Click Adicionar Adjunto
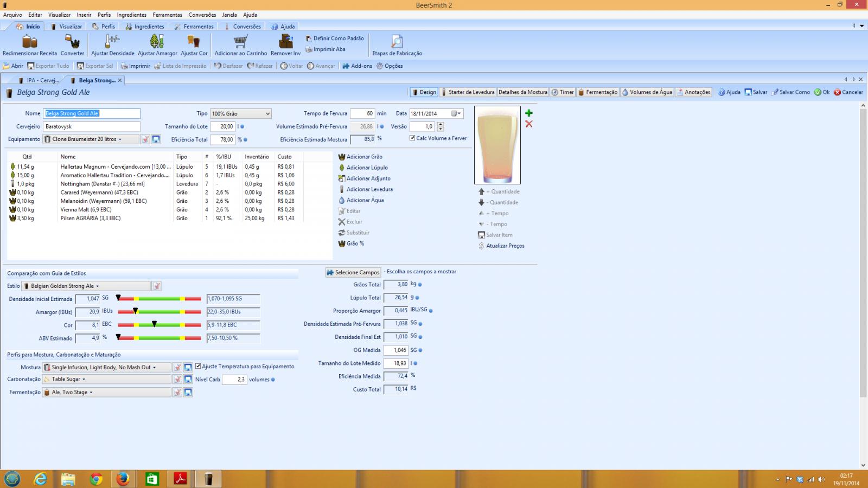 pyautogui.click(x=364, y=178)
